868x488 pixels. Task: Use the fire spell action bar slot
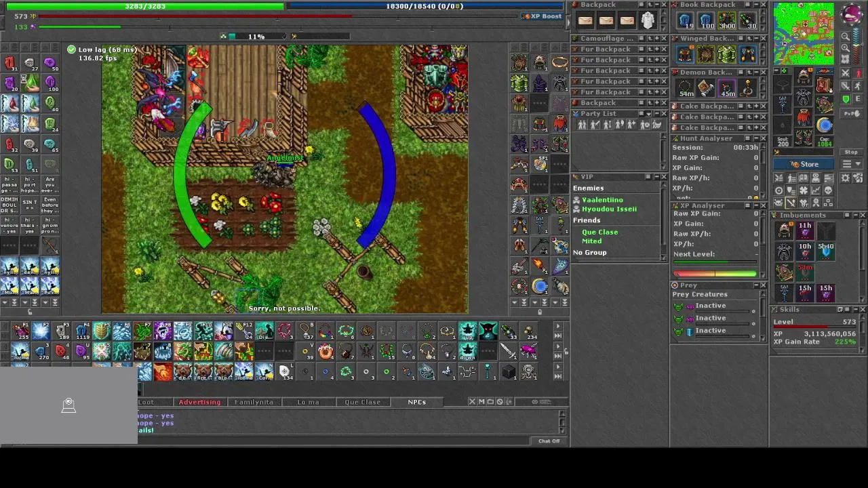tap(163, 372)
